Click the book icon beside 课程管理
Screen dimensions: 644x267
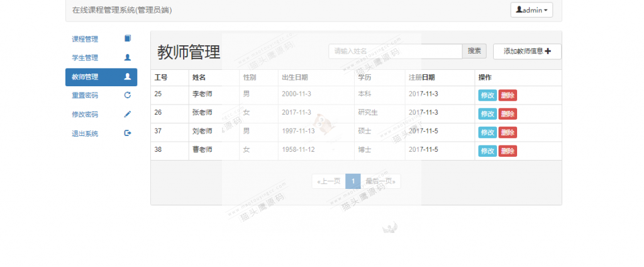[x=127, y=38]
